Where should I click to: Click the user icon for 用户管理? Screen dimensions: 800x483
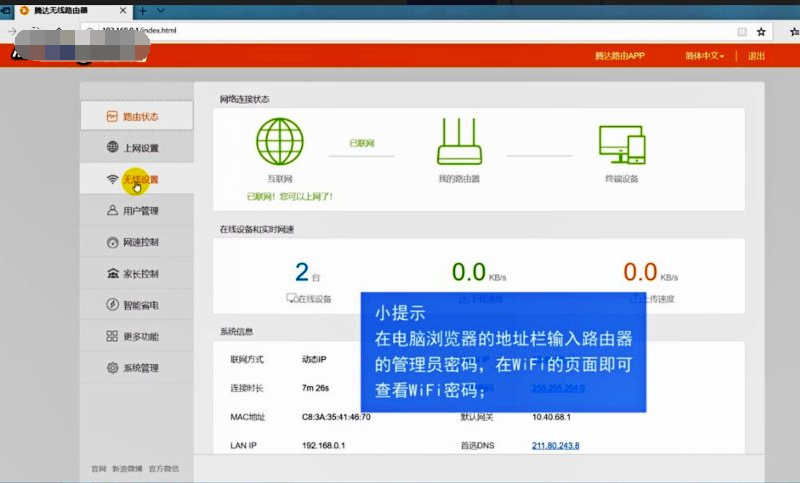113,211
